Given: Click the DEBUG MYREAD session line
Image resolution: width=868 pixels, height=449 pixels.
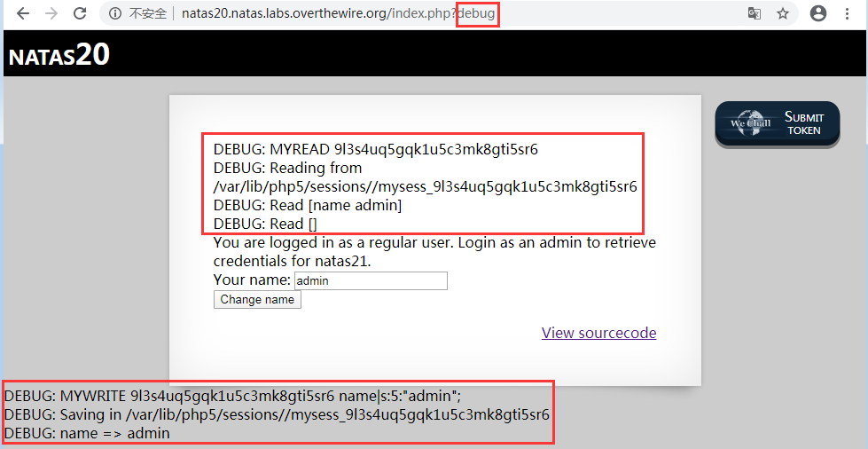Looking at the screenshot, I should [x=375, y=148].
